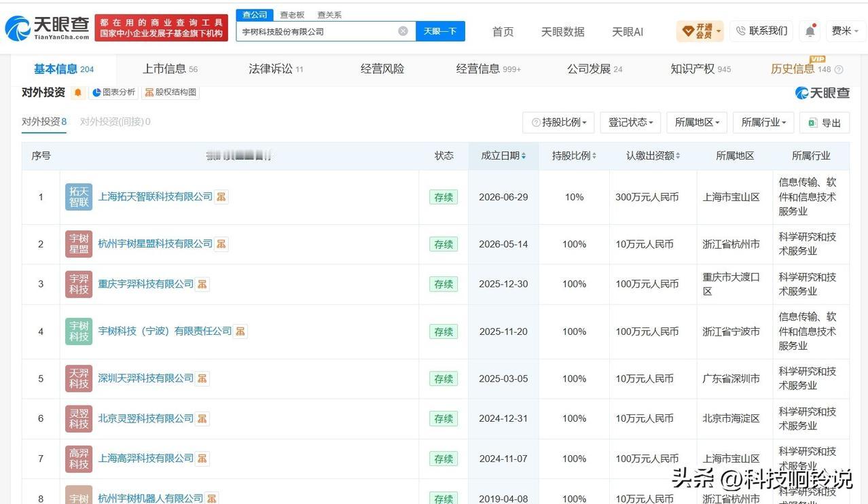Click the 联系我们 contact button

click(x=761, y=31)
